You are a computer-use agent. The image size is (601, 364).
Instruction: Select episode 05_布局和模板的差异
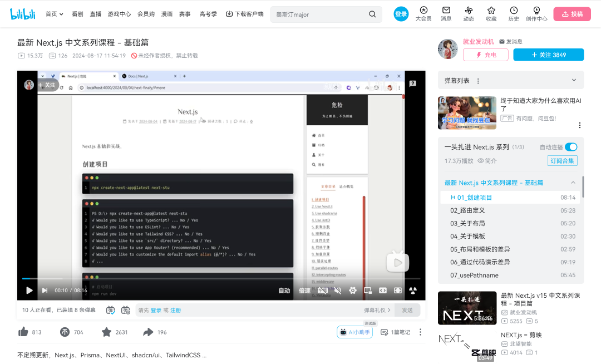click(x=510, y=249)
